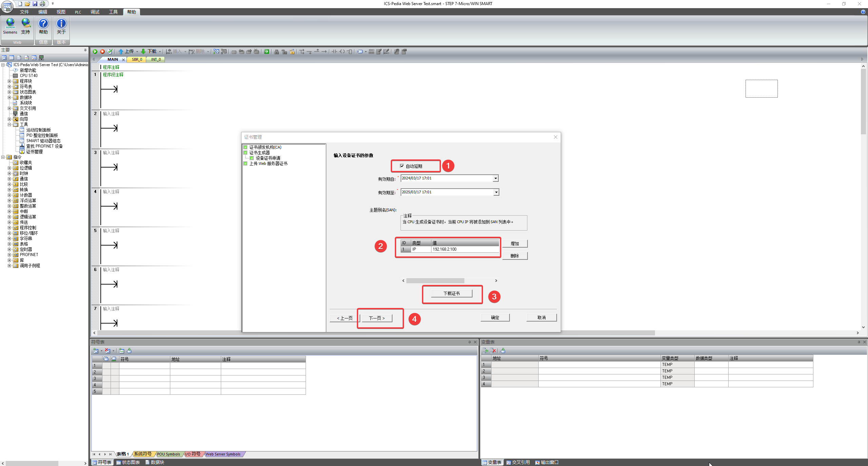
Task: Open the PLC menu tab
Action: pyautogui.click(x=78, y=12)
